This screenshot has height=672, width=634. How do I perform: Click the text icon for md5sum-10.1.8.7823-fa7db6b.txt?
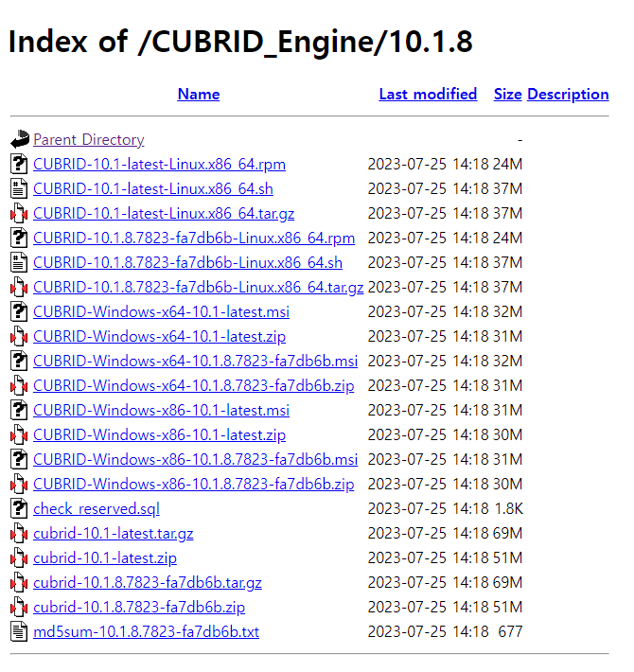(19, 631)
